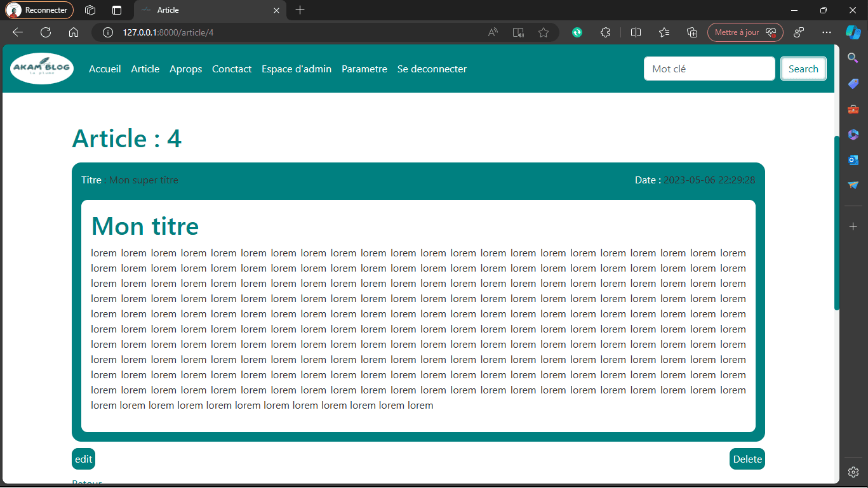
Task: Open the Parametre navbar link
Action: [x=364, y=69]
